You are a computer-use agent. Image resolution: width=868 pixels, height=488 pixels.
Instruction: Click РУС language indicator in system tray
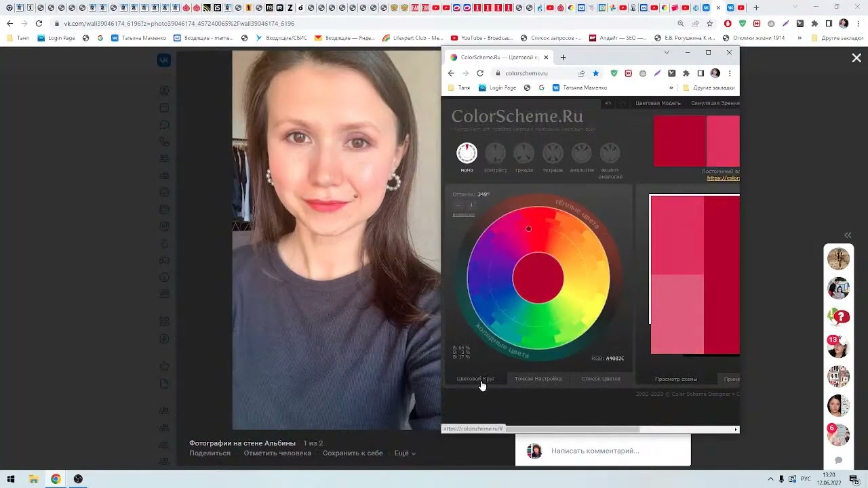click(806, 479)
